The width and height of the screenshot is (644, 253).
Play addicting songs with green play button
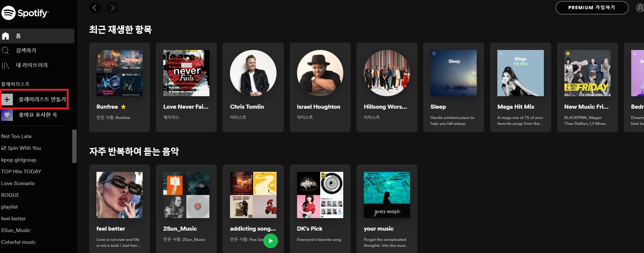click(x=271, y=241)
